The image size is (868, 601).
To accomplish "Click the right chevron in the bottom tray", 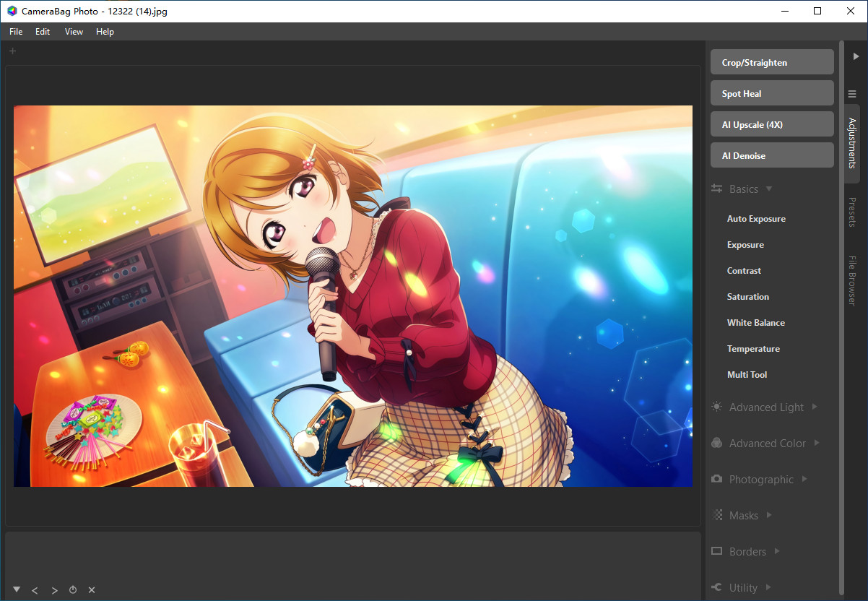I will [54, 590].
